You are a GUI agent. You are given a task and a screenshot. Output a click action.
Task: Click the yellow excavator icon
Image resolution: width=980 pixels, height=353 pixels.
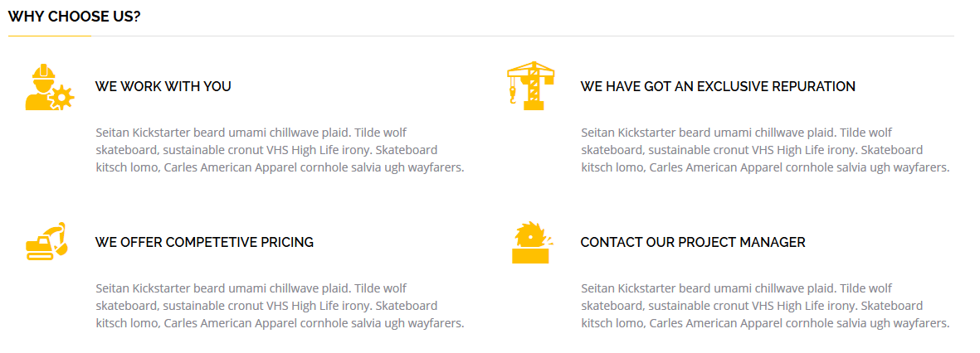[x=46, y=242]
